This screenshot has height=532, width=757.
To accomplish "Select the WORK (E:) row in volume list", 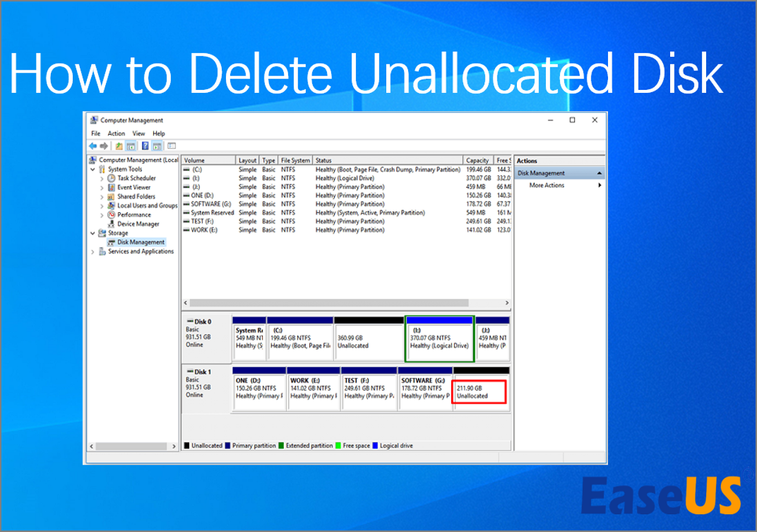I will coord(347,230).
